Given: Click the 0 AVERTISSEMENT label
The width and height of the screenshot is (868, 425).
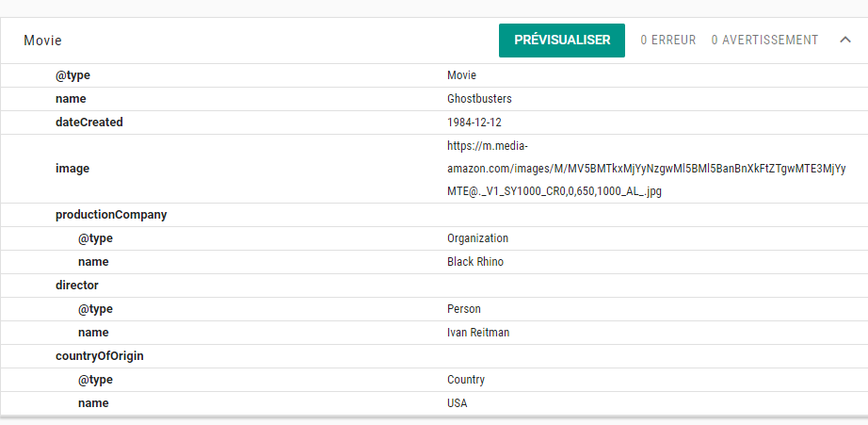Looking at the screenshot, I should coord(764,41).
